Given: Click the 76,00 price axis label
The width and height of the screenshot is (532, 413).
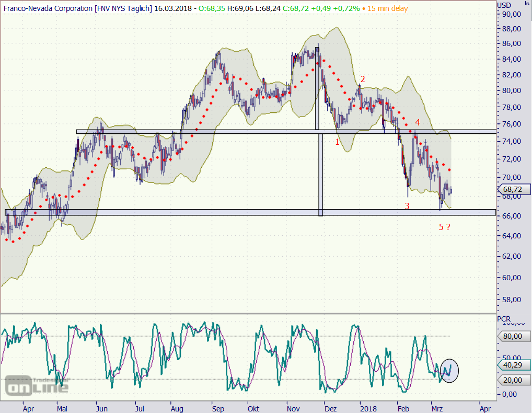Looking at the screenshot, I should (x=512, y=124).
